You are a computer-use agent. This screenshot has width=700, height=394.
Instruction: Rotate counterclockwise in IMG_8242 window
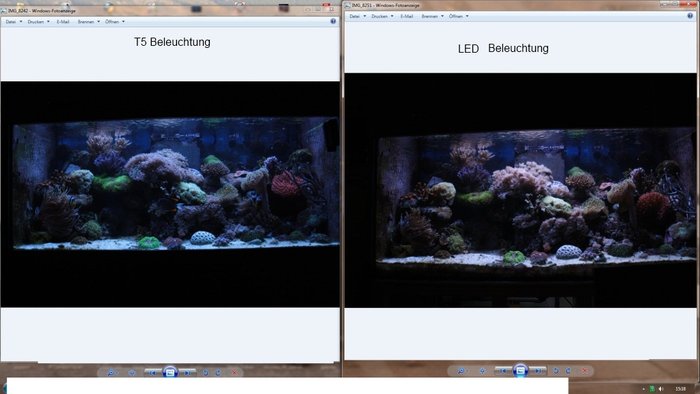[206, 372]
